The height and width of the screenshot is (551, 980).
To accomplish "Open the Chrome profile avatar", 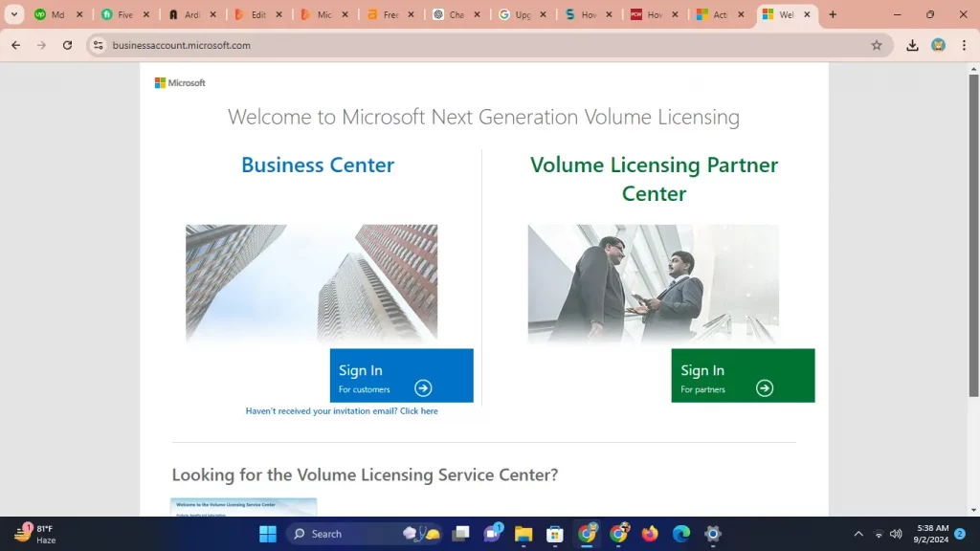I will 938,45.
